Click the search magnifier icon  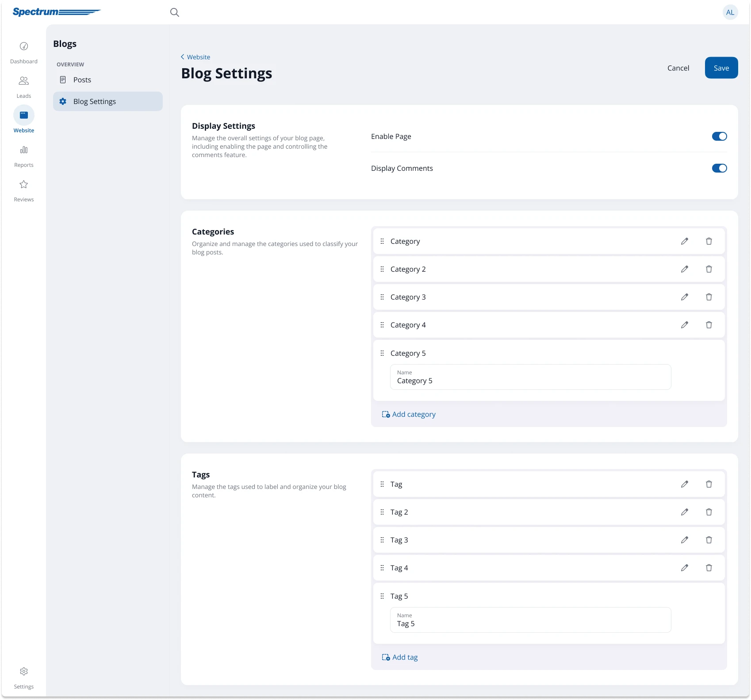[x=175, y=12]
